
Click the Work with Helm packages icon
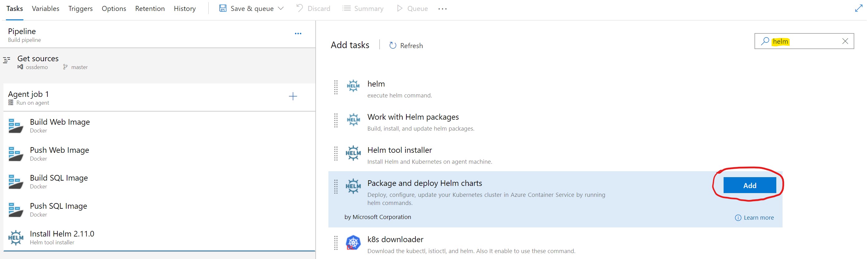coord(353,120)
